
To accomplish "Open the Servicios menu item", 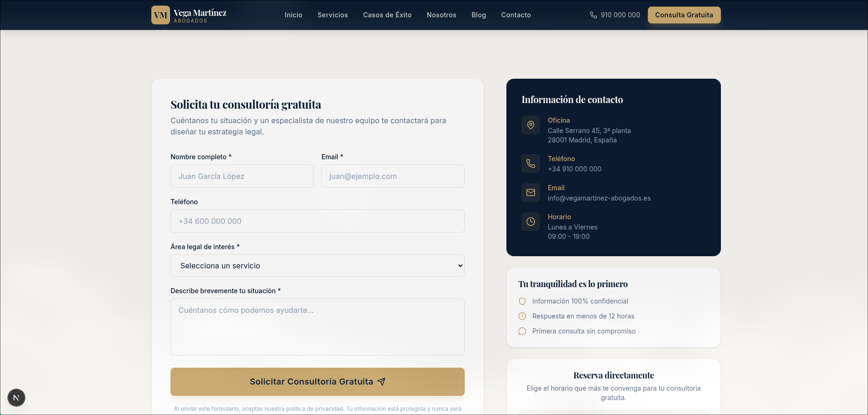I will pos(333,15).
